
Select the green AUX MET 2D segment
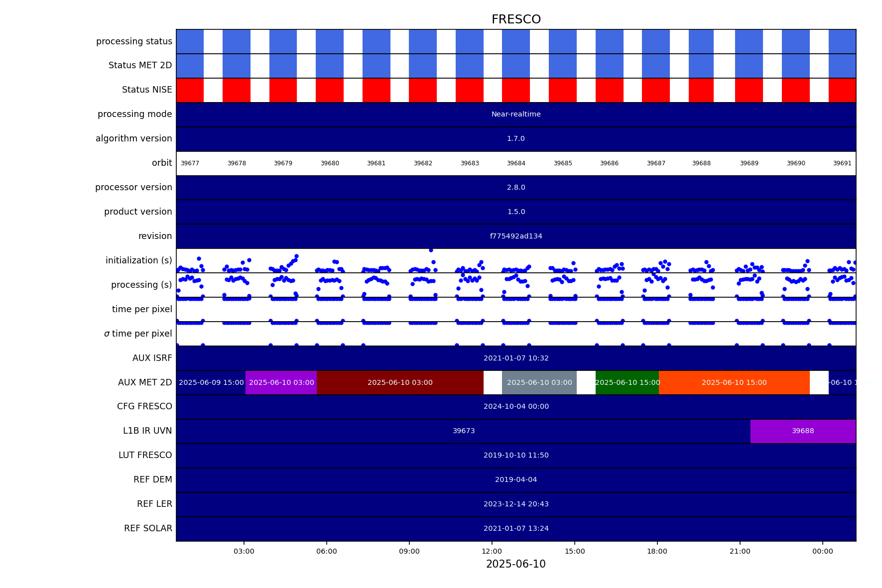(627, 382)
